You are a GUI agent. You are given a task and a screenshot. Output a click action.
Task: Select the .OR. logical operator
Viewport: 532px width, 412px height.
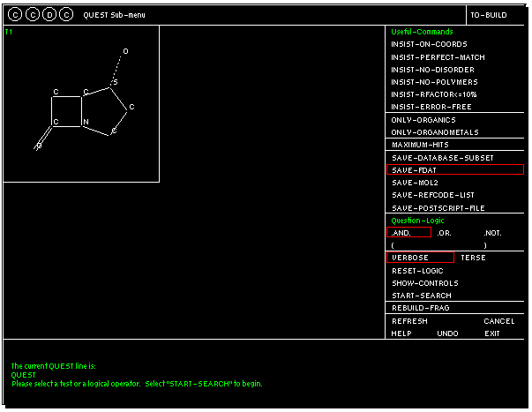click(444, 233)
